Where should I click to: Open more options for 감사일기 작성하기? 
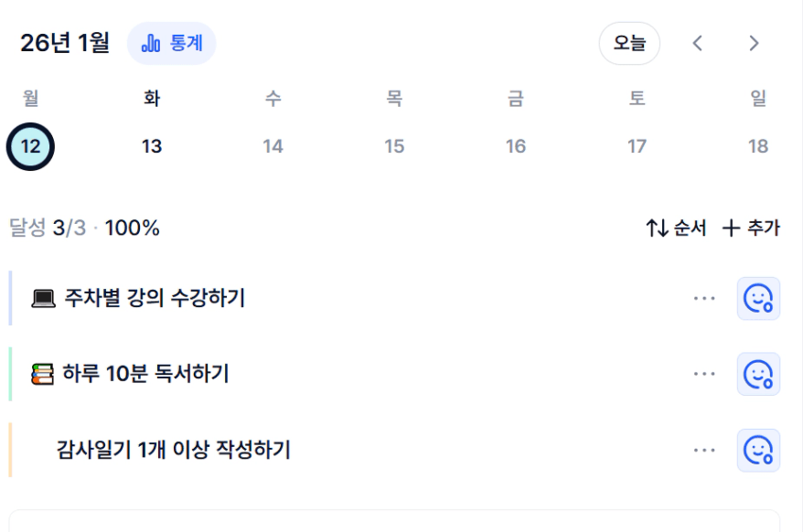[704, 450]
